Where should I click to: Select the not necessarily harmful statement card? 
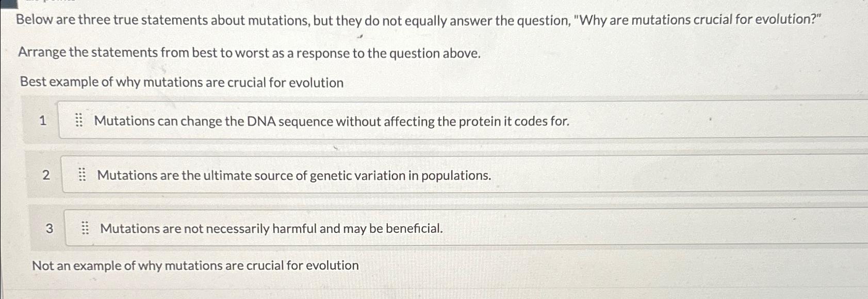271,228
